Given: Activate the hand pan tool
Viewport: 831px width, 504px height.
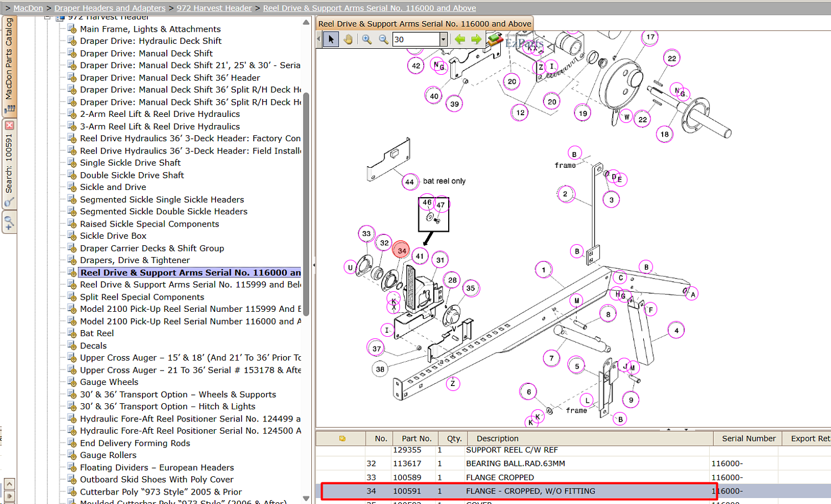Looking at the screenshot, I should (348, 39).
